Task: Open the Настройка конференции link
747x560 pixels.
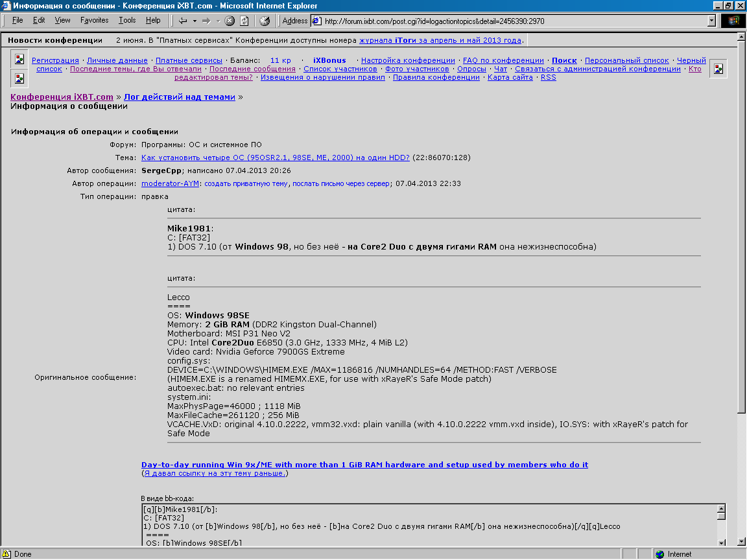Action: [x=408, y=60]
